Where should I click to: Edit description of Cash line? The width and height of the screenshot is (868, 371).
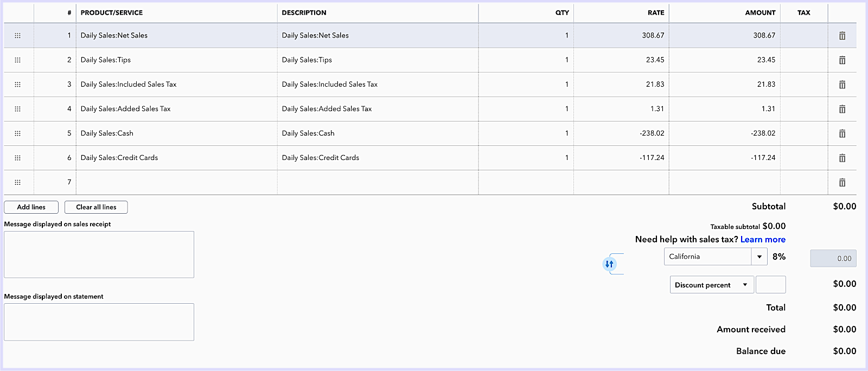[378, 133]
